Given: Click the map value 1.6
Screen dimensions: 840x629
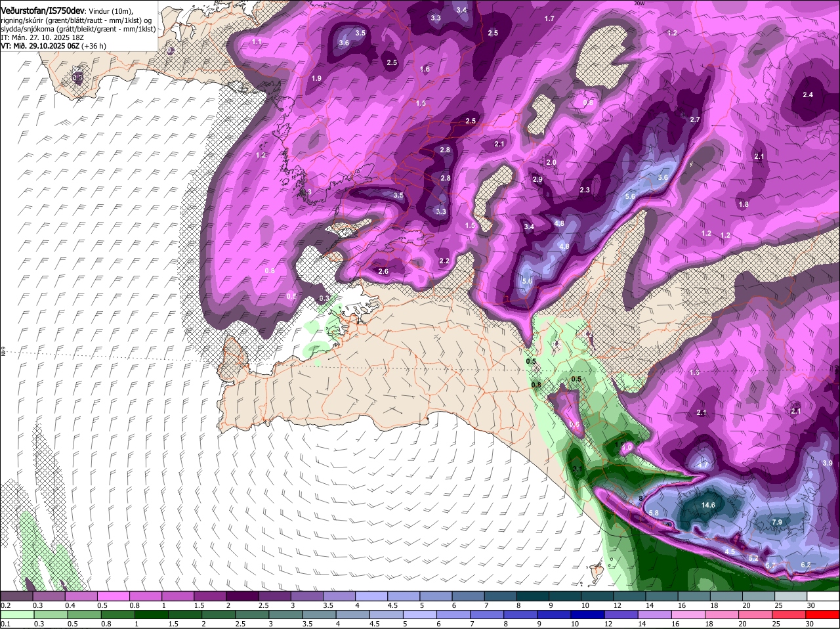Looking at the screenshot, I should pos(425,69).
